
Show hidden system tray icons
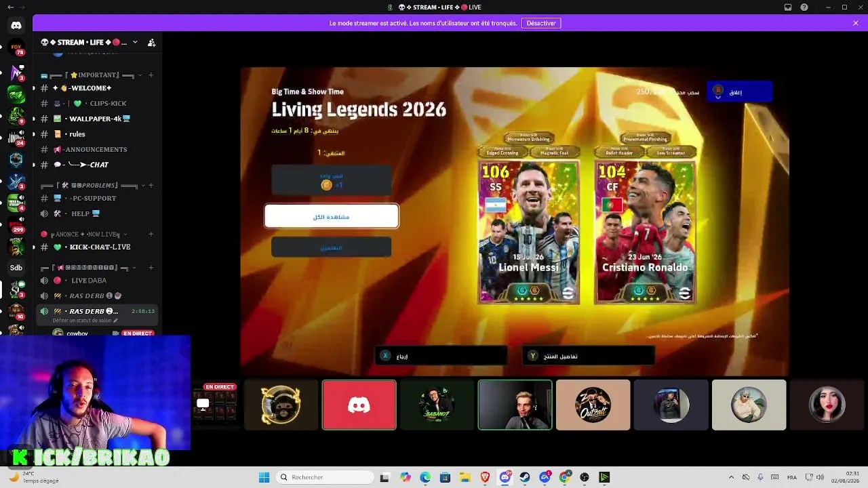click(731, 477)
